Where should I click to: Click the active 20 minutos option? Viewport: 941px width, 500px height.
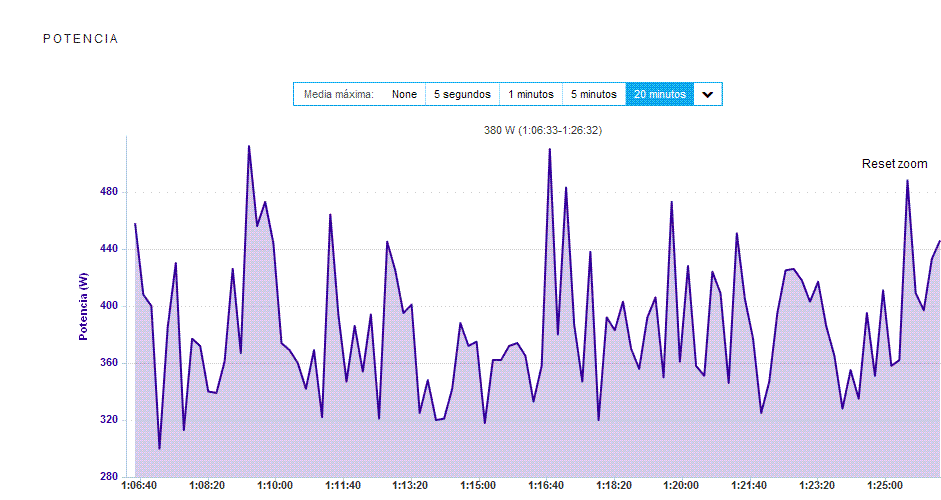tap(660, 95)
